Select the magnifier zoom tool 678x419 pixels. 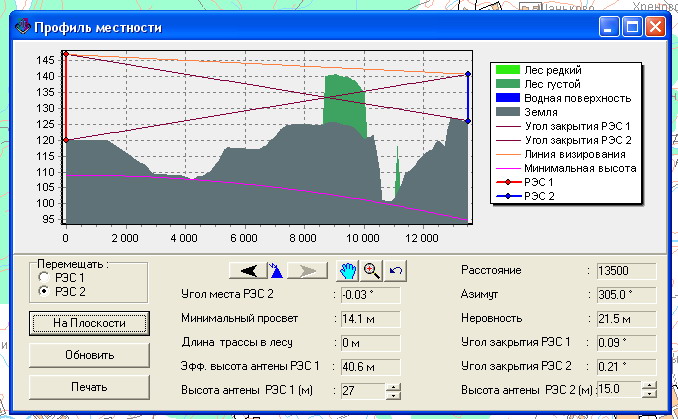pyautogui.click(x=371, y=270)
